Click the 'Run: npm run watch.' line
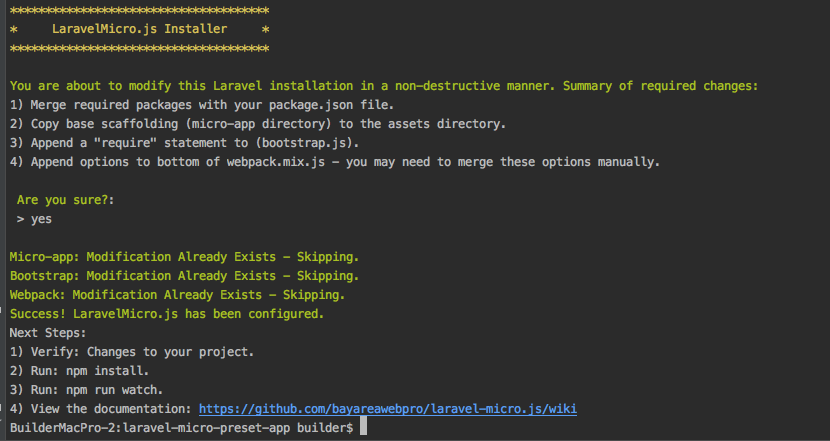 (x=86, y=390)
